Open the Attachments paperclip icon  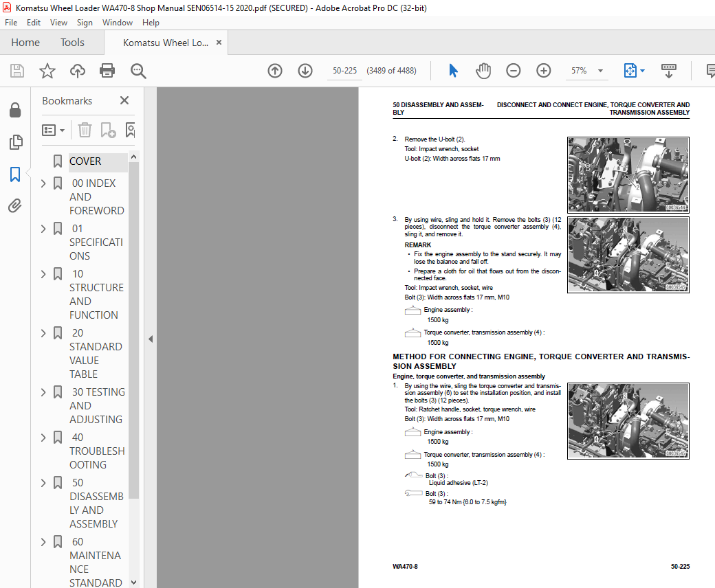15,206
